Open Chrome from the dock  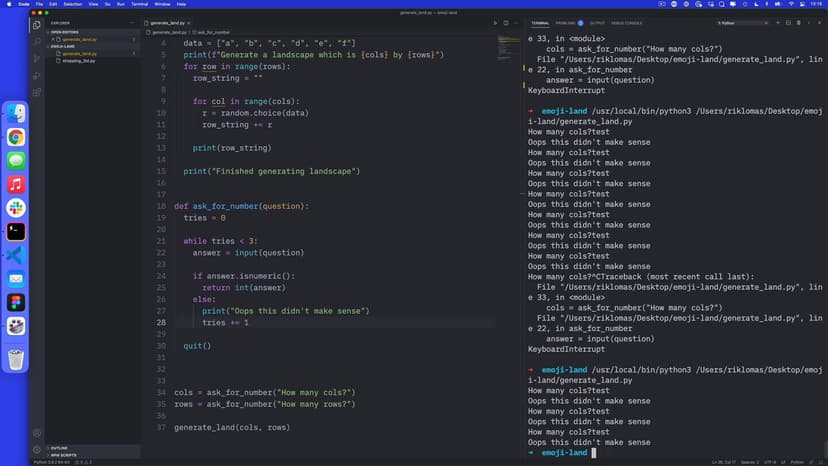(x=16, y=137)
